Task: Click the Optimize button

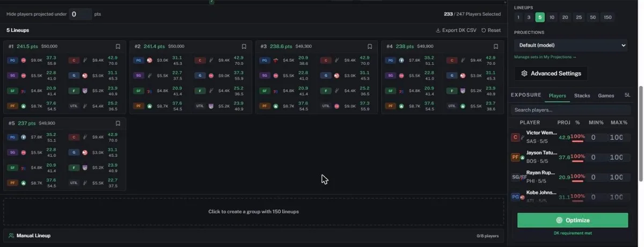Action: pyautogui.click(x=573, y=220)
